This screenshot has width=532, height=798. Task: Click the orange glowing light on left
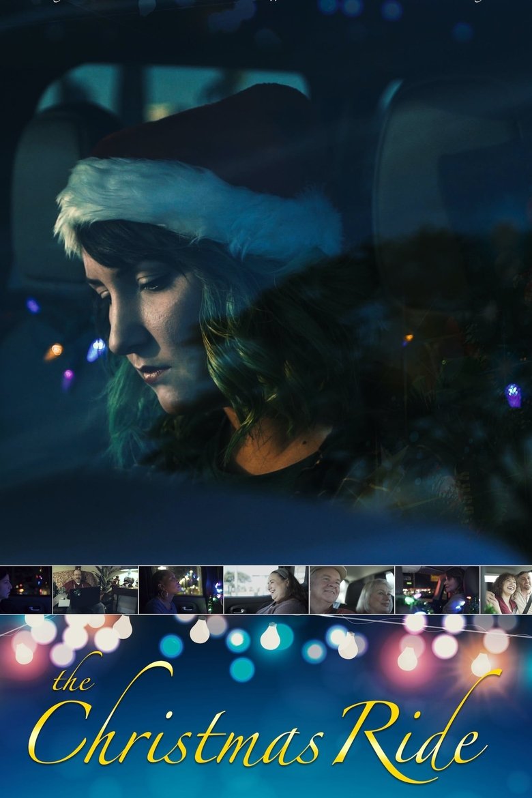tap(55, 351)
